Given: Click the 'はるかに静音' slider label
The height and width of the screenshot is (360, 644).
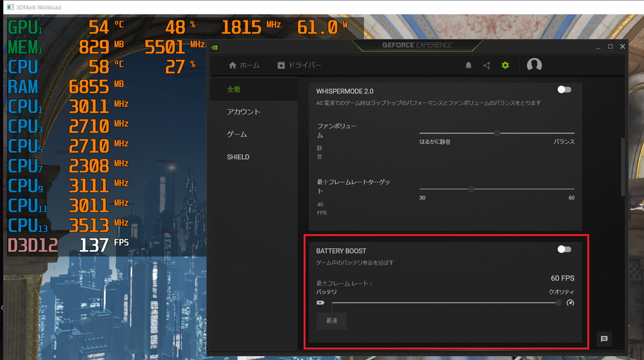Looking at the screenshot, I should [435, 142].
